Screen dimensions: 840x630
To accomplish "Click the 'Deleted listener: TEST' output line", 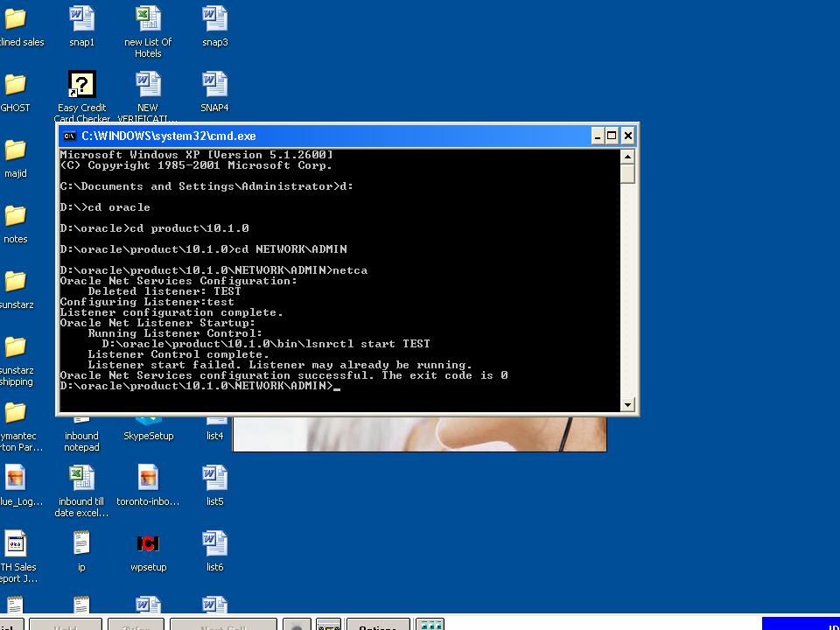I will point(164,291).
